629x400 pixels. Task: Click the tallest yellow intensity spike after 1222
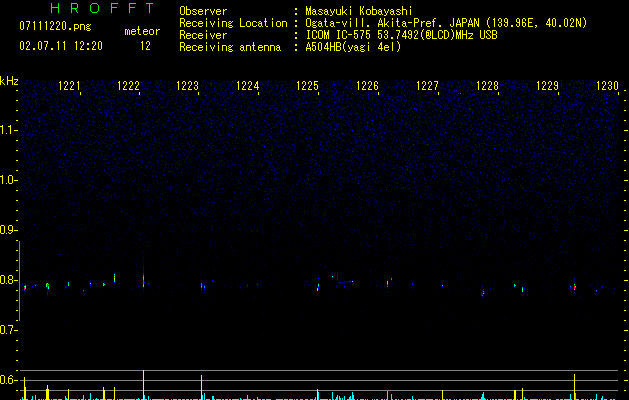click(x=144, y=385)
